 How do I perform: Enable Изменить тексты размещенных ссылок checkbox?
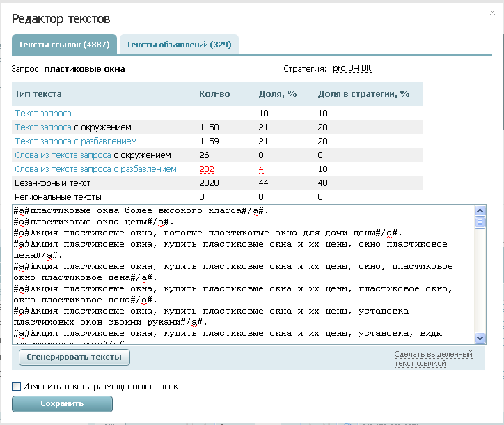[x=17, y=386]
